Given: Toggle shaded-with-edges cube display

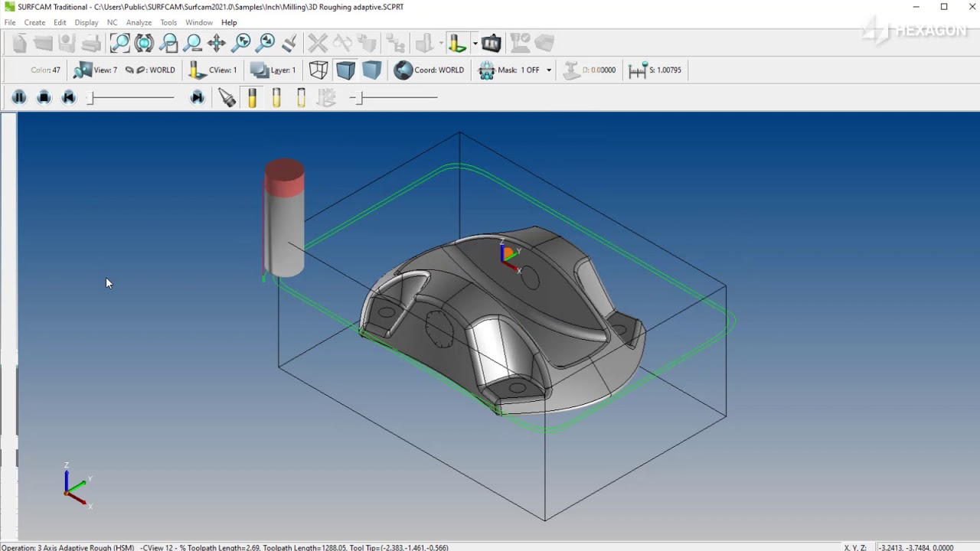Looking at the screenshot, I should pyautogui.click(x=345, y=70).
